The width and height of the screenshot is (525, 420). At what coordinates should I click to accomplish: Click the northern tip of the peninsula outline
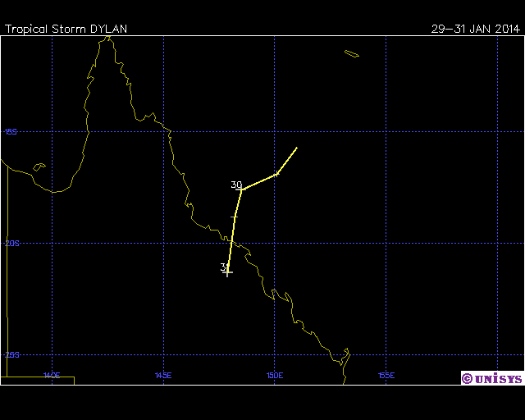(x=104, y=38)
